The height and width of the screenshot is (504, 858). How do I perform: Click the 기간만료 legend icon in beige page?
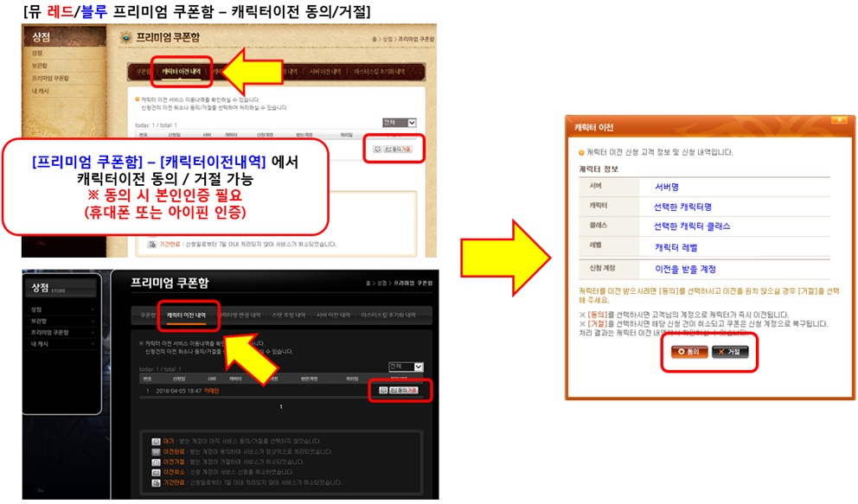pyautogui.click(x=152, y=245)
